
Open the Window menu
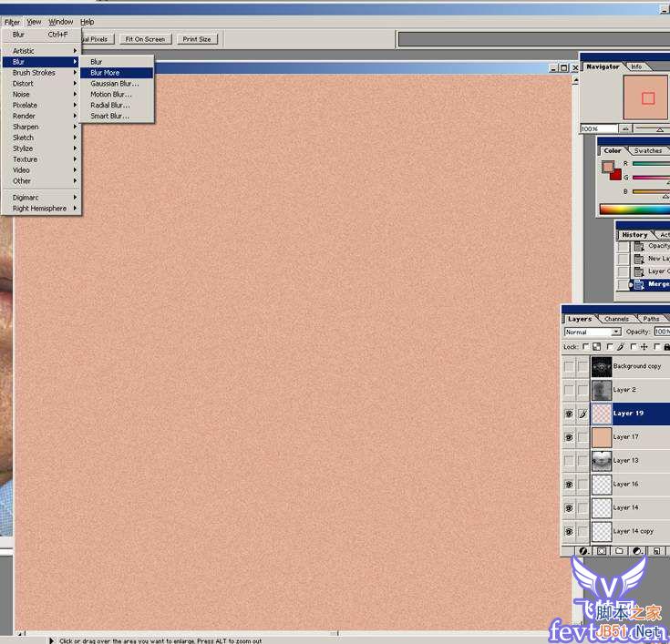(x=61, y=22)
